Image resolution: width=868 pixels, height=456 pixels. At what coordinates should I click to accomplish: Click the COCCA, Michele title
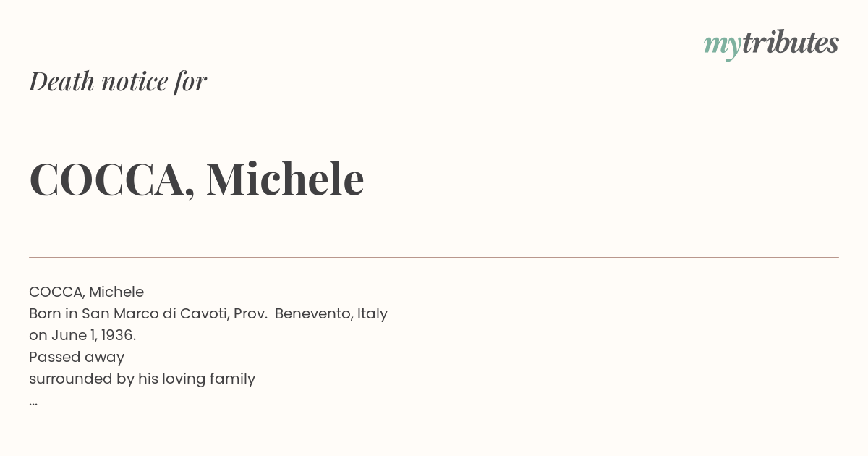[x=197, y=179]
